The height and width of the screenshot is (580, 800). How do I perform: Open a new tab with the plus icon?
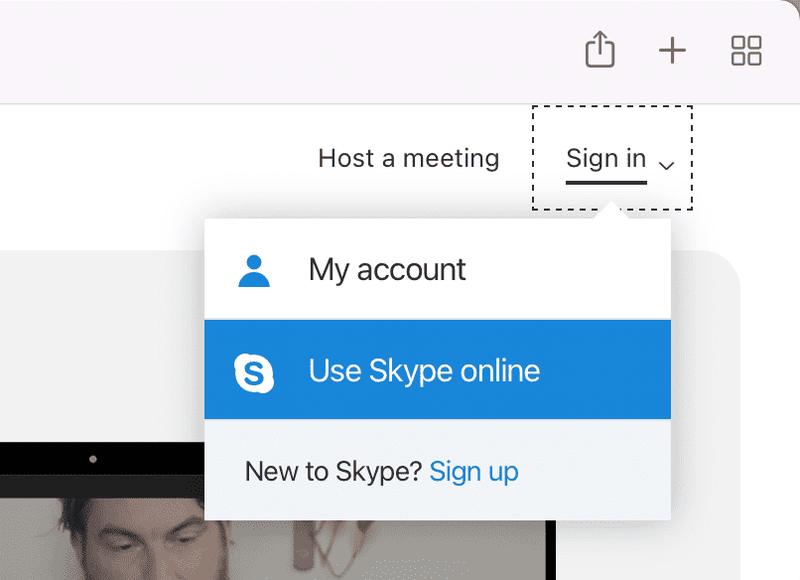(672, 51)
